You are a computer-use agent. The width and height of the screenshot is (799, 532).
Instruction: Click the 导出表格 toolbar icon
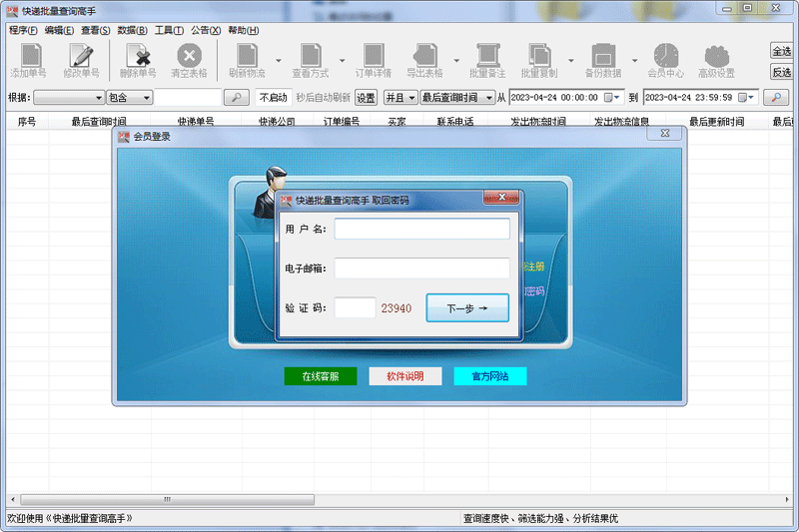click(x=425, y=61)
